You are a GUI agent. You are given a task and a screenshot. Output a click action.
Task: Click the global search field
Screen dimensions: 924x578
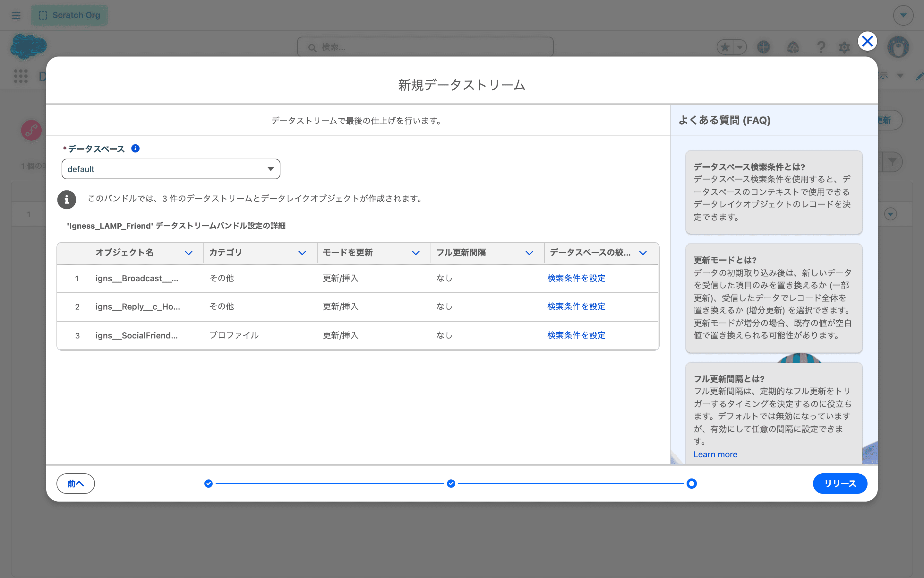click(x=425, y=47)
